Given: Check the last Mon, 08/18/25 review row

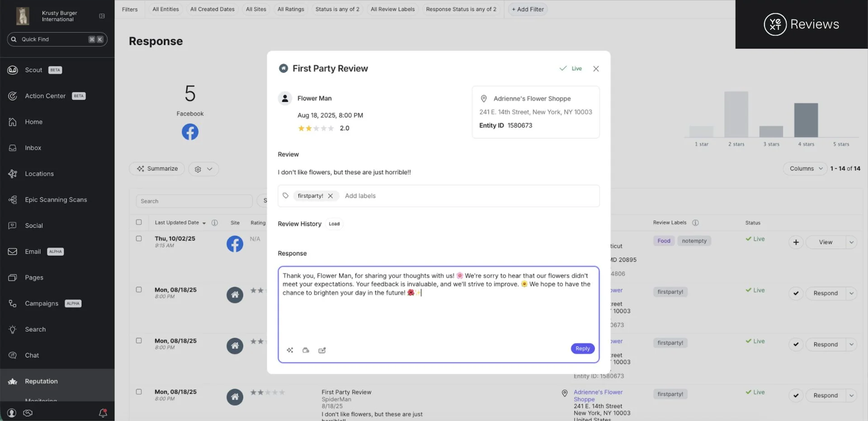Looking at the screenshot, I should [139, 392].
